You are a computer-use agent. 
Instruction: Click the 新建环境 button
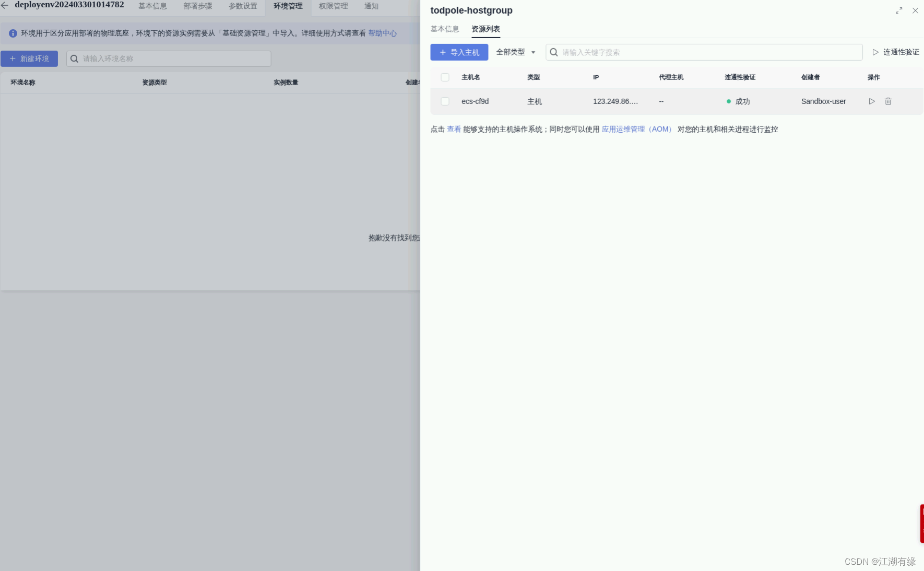(29, 59)
